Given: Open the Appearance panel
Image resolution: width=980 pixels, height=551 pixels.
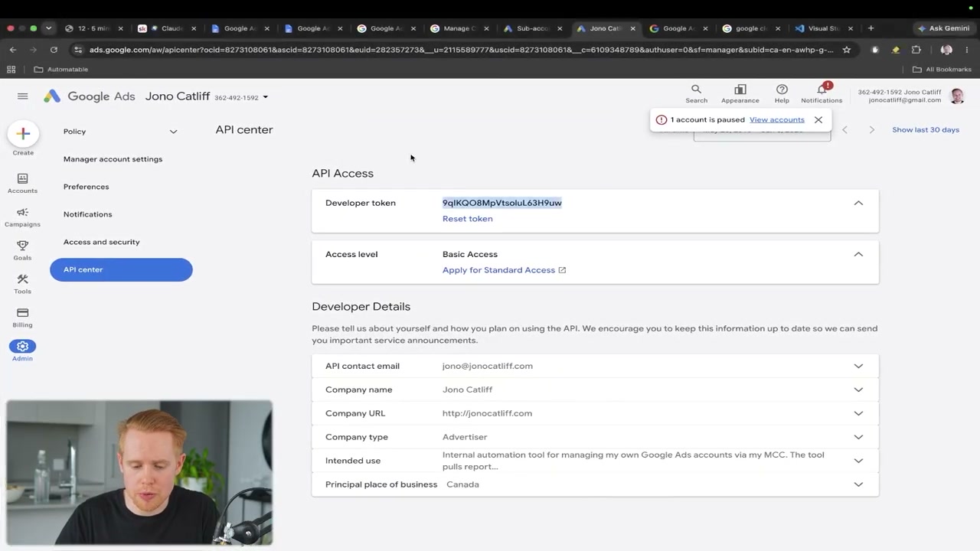Looking at the screenshot, I should pos(740,93).
